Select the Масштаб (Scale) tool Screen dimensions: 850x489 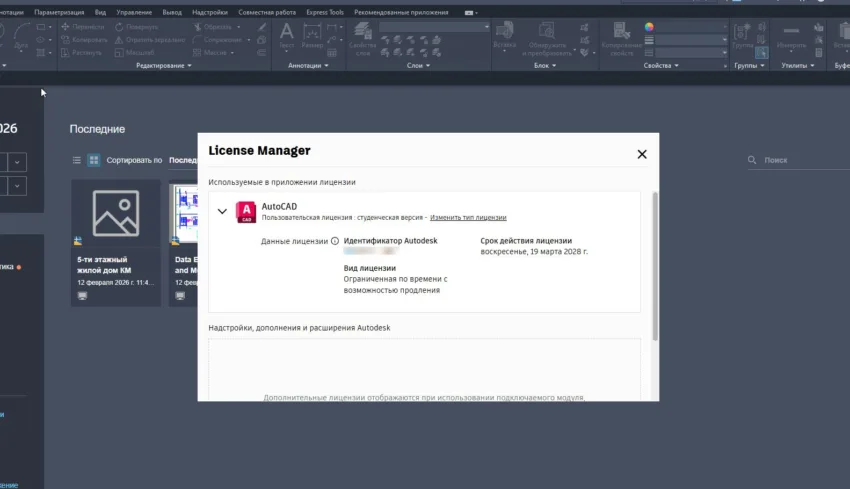[x=134, y=53]
